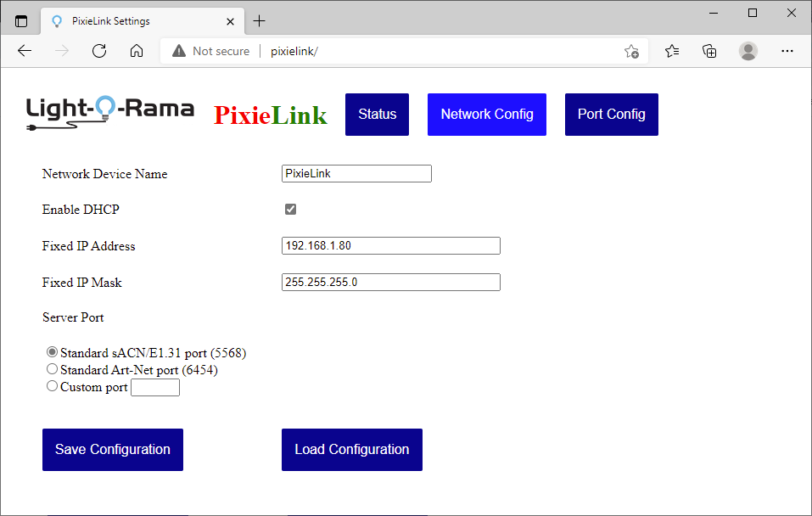Image resolution: width=812 pixels, height=516 pixels.
Task: Select Standard sACN/E1.31 port radio button
Action: pos(52,351)
